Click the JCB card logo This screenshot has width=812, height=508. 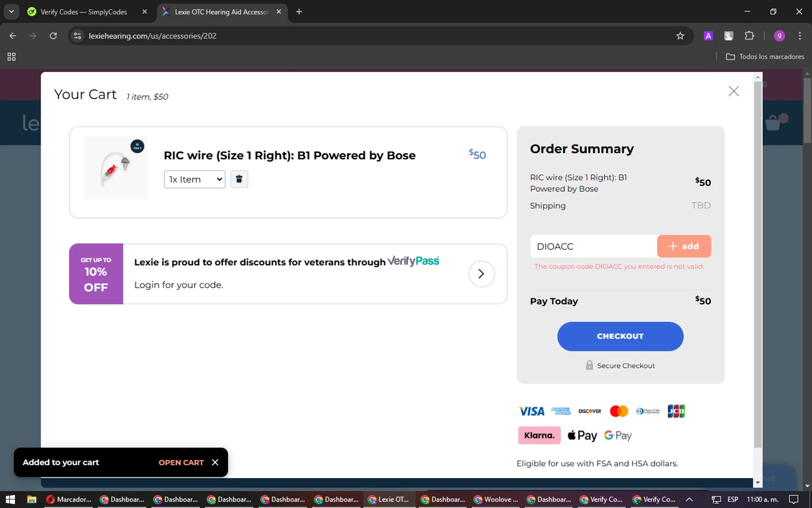[676, 412]
